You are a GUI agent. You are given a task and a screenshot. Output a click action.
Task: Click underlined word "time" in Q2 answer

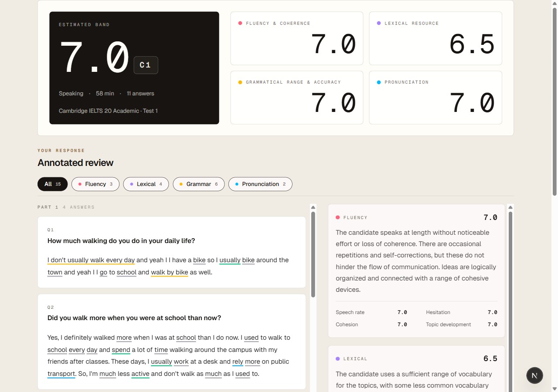coord(161,350)
